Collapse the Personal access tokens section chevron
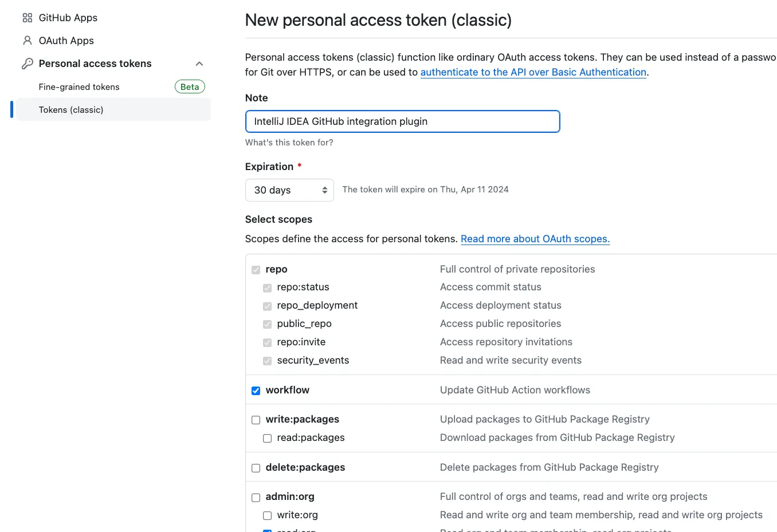This screenshot has height=532, width=777. [x=199, y=64]
